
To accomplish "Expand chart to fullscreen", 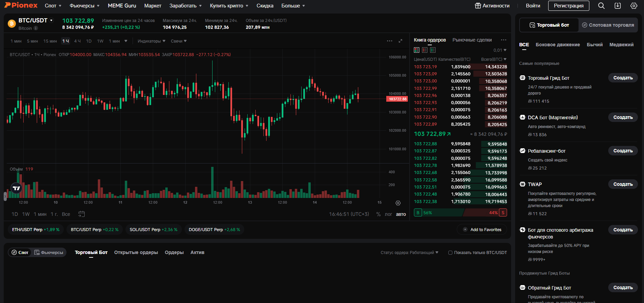I will 400,41.
